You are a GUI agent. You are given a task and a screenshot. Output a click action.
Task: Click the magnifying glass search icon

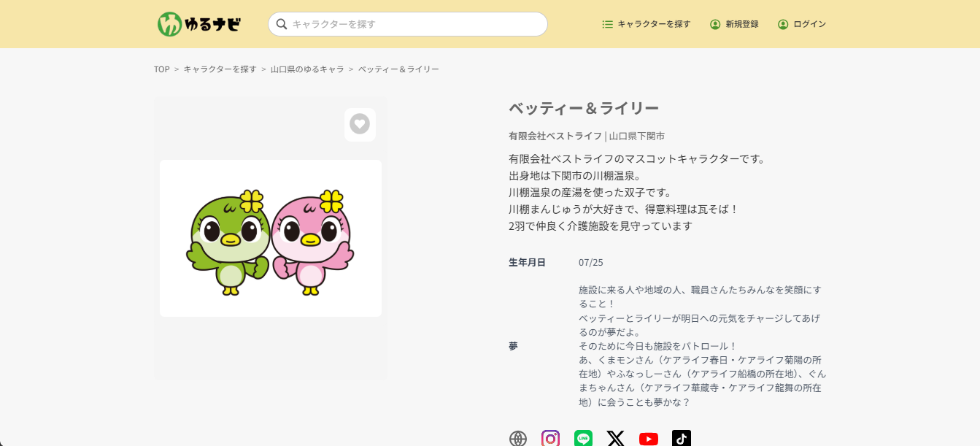point(282,24)
